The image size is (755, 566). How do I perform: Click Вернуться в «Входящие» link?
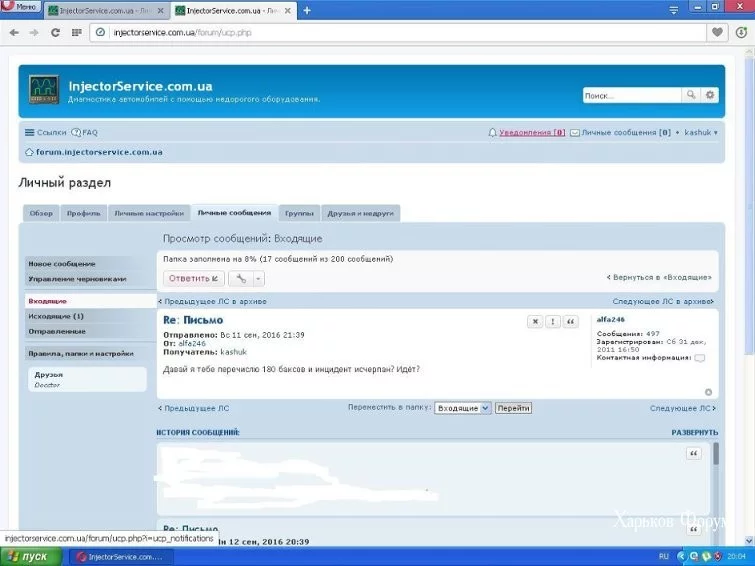659,277
